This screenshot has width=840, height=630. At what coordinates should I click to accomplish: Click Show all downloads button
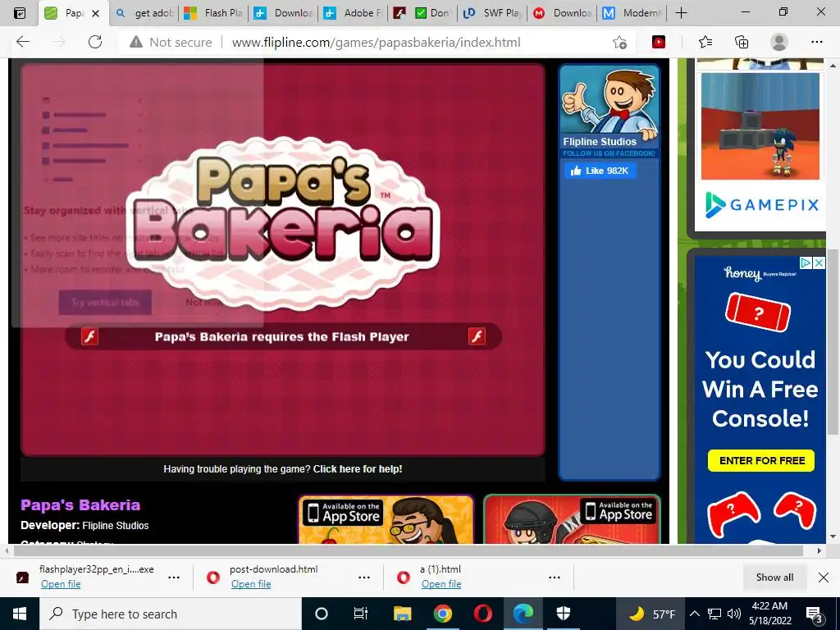point(774,577)
